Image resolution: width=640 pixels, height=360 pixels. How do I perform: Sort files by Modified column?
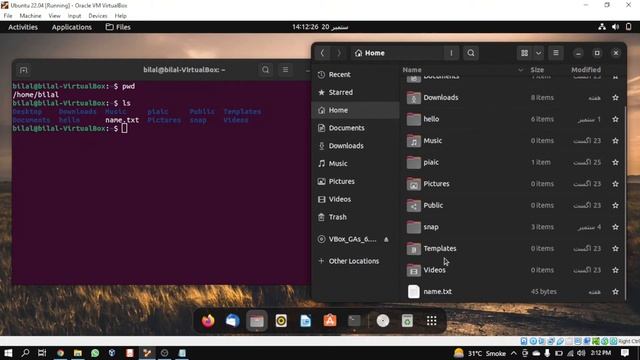coord(586,70)
